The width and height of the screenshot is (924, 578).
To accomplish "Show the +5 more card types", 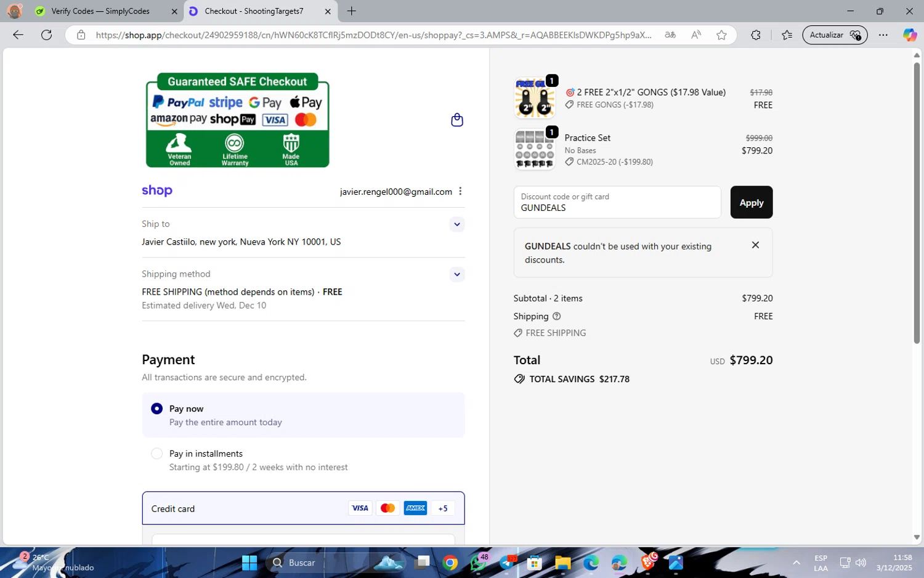I will (x=443, y=508).
